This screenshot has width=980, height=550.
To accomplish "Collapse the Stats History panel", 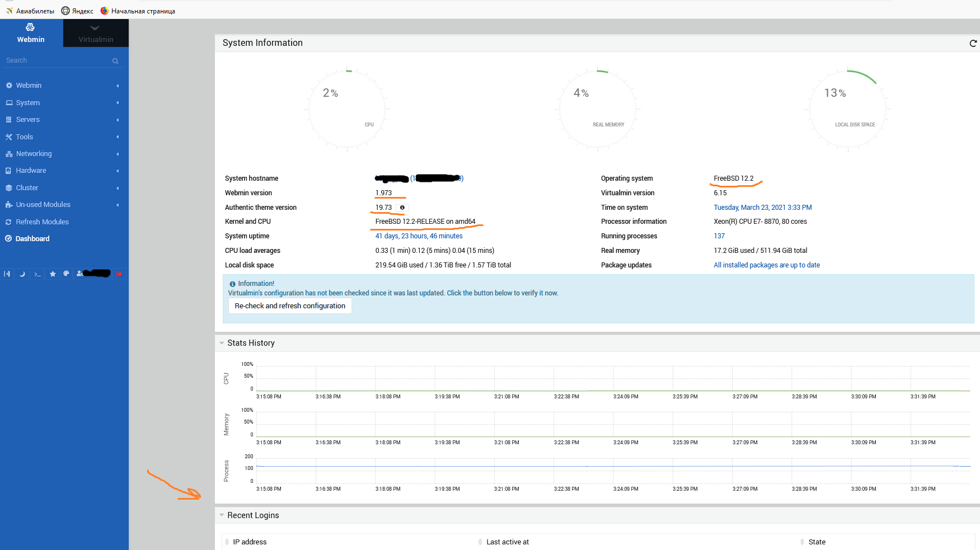I will 222,343.
